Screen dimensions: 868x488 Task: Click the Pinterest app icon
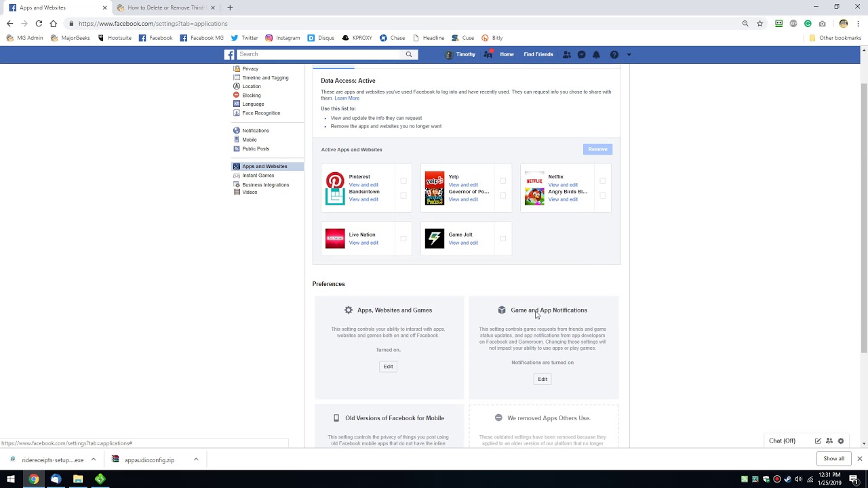(x=335, y=181)
